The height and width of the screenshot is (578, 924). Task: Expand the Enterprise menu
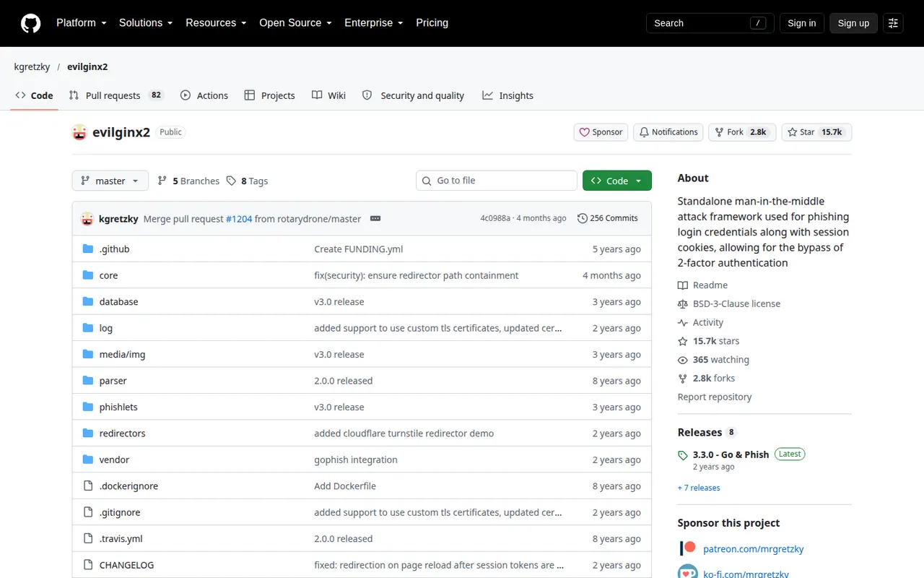point(374,23)
